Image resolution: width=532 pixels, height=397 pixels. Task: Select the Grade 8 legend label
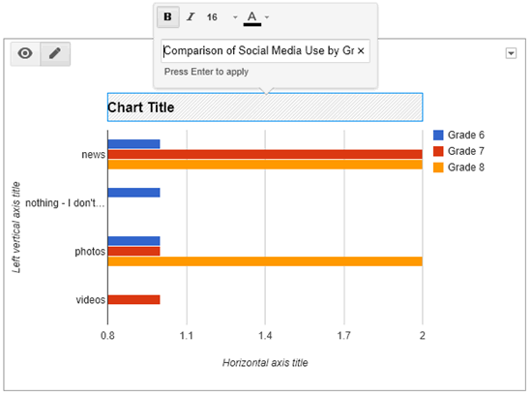tap(466, 168)
